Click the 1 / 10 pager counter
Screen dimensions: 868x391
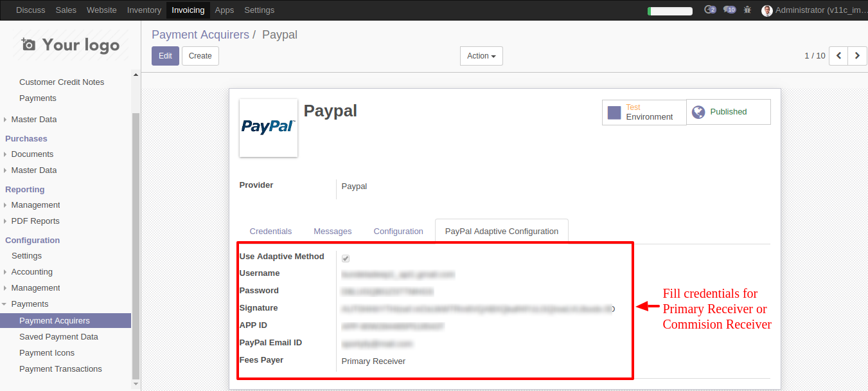coord(815,56)
